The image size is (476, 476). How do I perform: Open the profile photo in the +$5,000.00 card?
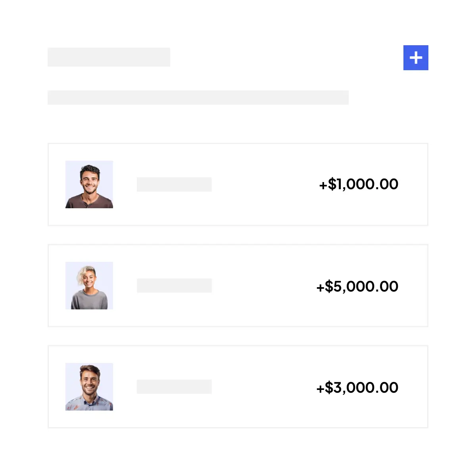pos(89,286)
